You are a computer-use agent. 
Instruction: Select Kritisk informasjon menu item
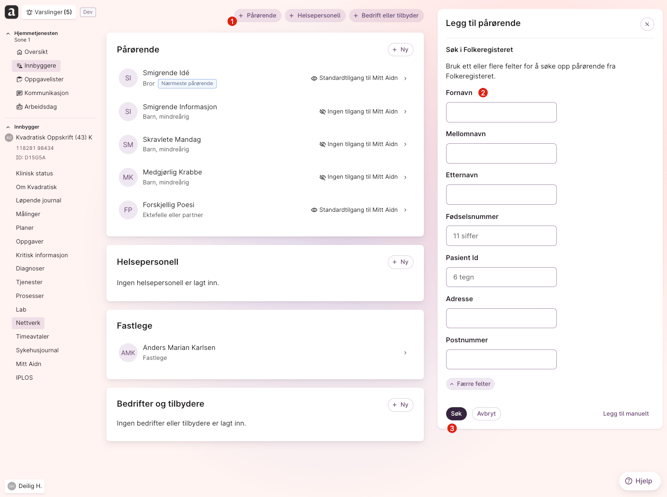(x=42, y=255)
